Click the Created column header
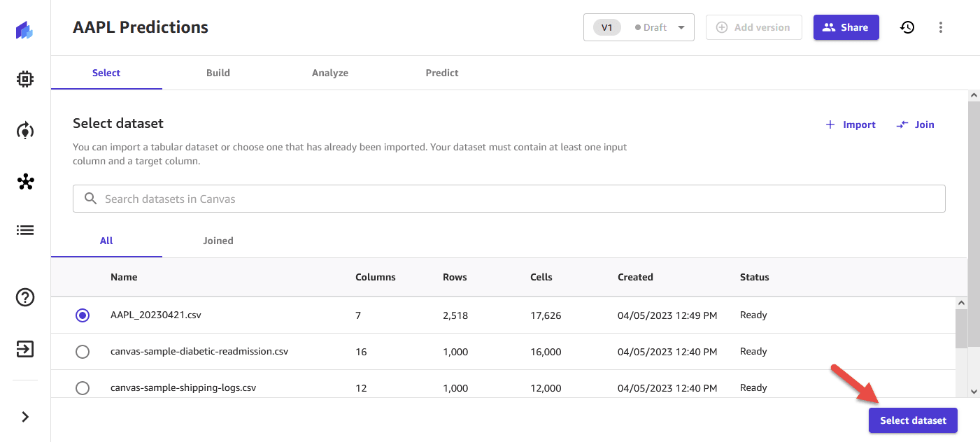This screenshot has height=442, width=980. pyautogui.click(x=635, y=277)
